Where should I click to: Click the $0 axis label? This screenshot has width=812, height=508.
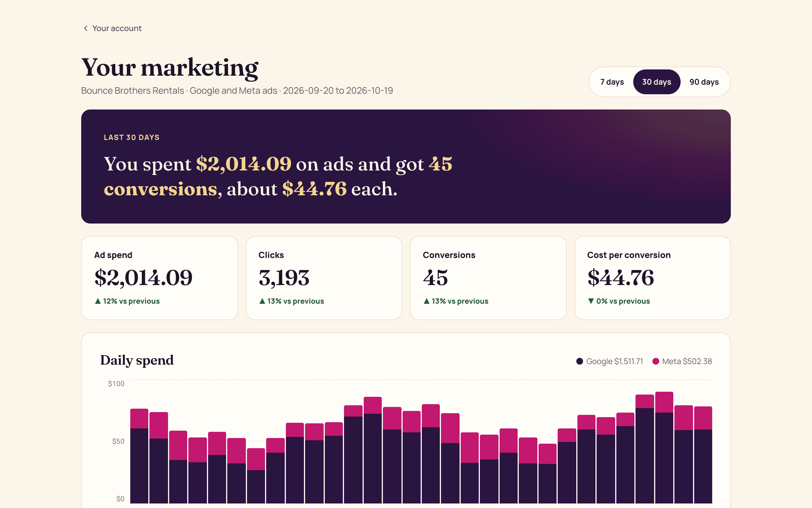(120, 499)
